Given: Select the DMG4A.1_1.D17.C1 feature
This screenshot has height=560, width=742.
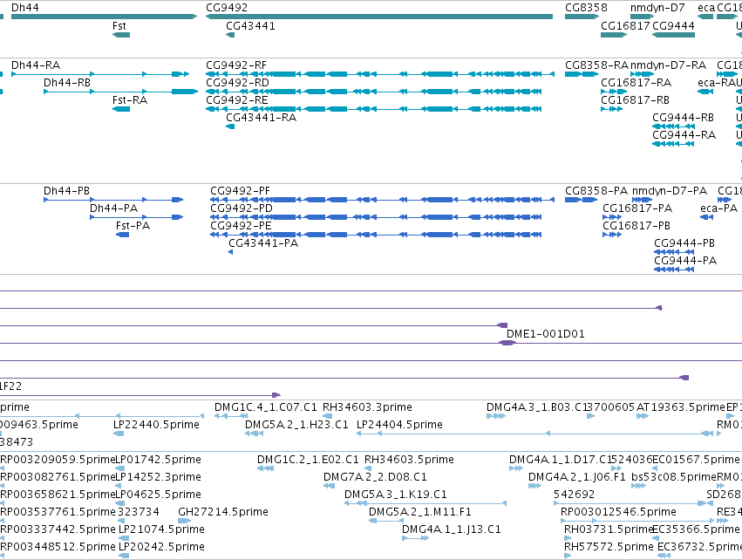Looking at the screenshot, I should (516, 468).
